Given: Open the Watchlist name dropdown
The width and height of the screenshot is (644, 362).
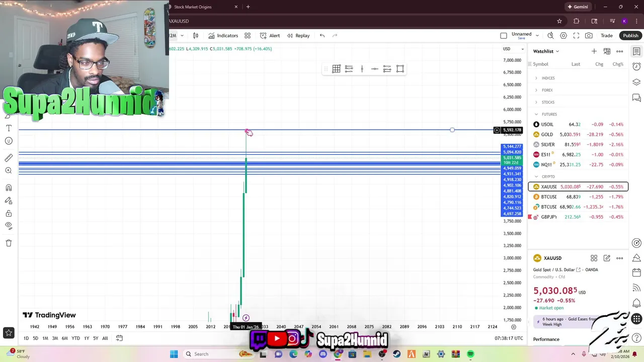Looking at the screenshot, I should pyautogui.click(x=546, y=51).
